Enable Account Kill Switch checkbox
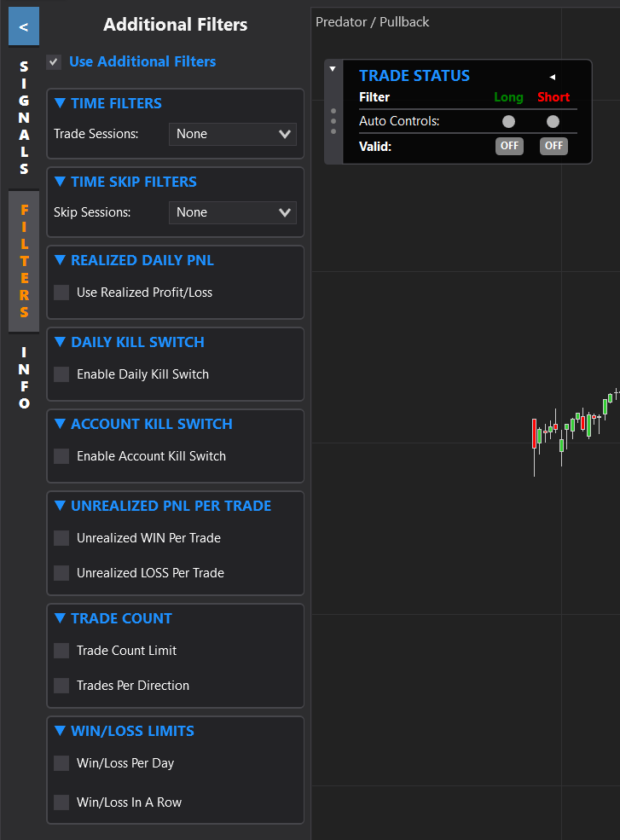The width and height of the screenshot is (620, 840). [61, 456]
